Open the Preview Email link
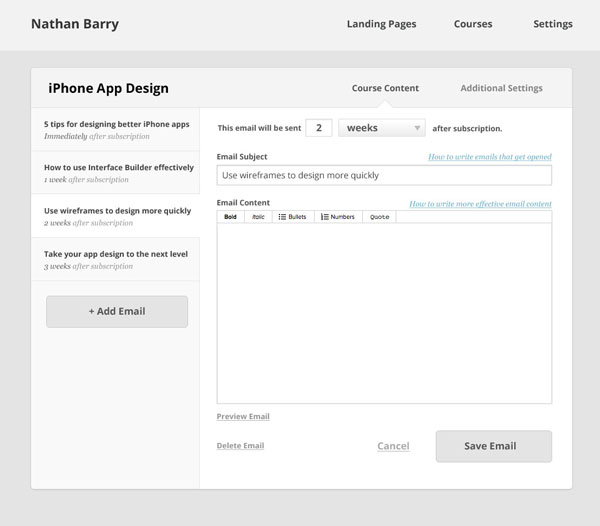This screenshot has height=526, width=600. (x=243, y=416)
